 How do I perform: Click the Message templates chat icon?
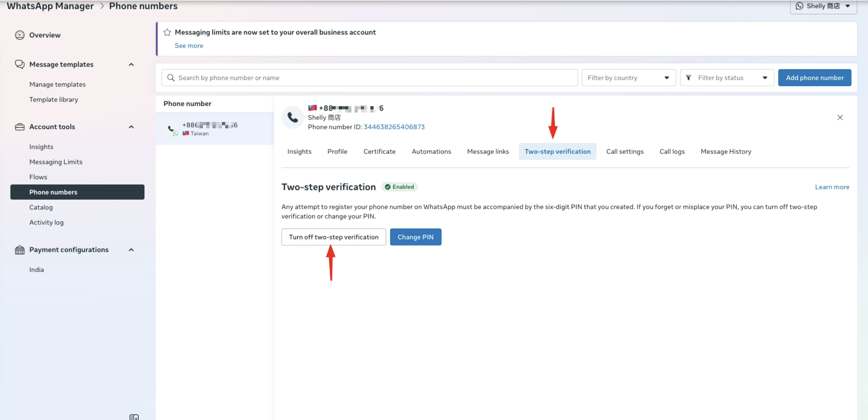point(20,64)
